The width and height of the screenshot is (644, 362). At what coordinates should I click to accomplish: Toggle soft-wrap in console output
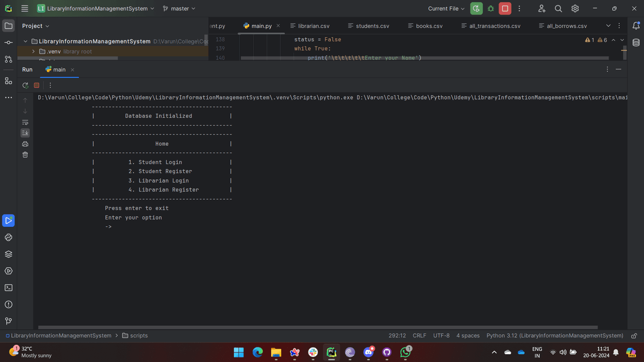[25, 122]
